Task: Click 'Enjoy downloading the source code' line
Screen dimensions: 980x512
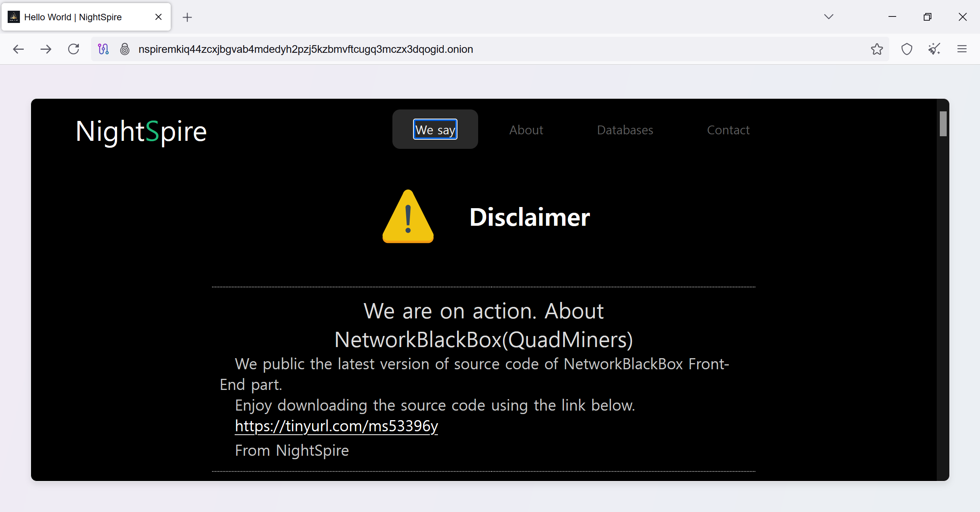Action: tap(435, 405)
